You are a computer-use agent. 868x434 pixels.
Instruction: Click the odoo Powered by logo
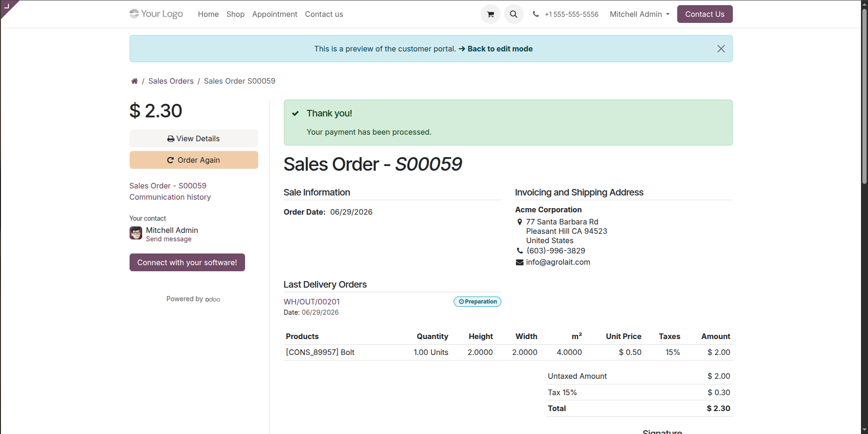[213, 299]
